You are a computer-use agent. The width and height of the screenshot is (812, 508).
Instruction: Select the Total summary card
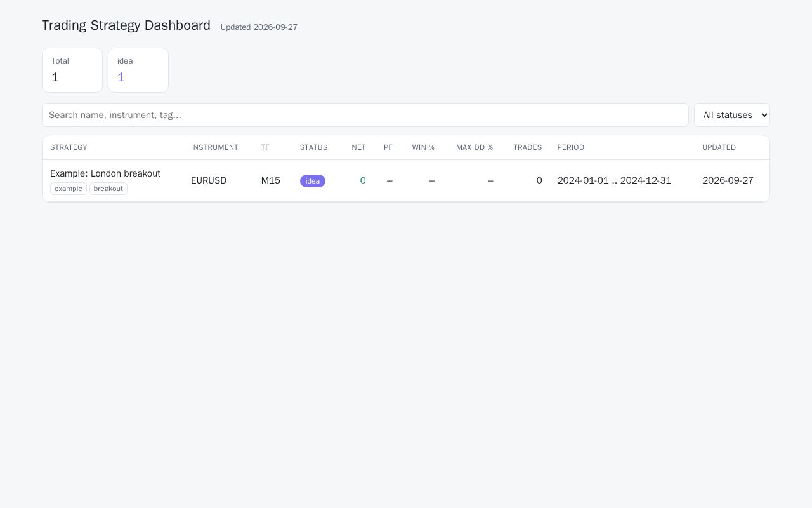click(x=72, y=70)
